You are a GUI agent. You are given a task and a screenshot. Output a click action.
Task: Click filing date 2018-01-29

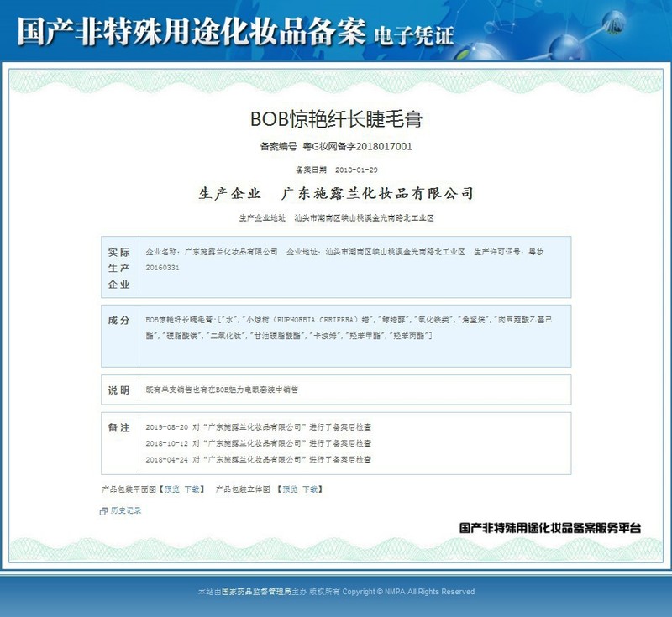[x=356, y=170]
